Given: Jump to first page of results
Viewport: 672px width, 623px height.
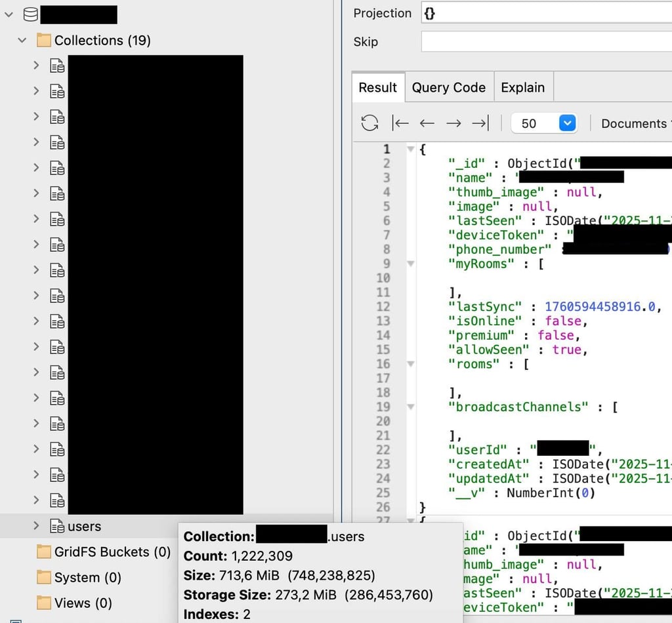Looking at the screenshot, I should coord(400,123).
